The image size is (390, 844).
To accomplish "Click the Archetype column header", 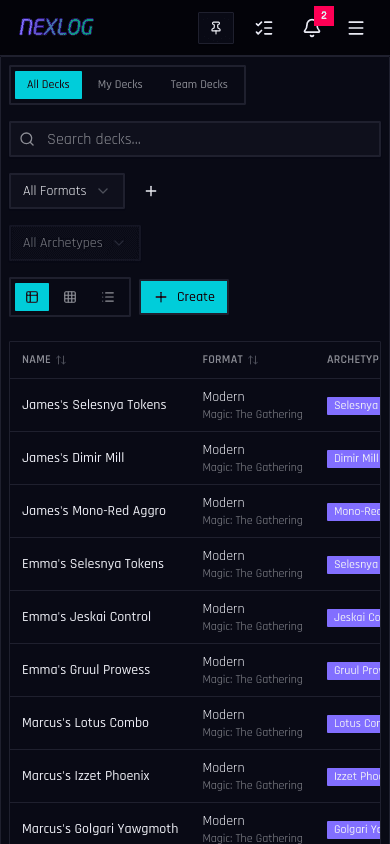I will 353,360.
